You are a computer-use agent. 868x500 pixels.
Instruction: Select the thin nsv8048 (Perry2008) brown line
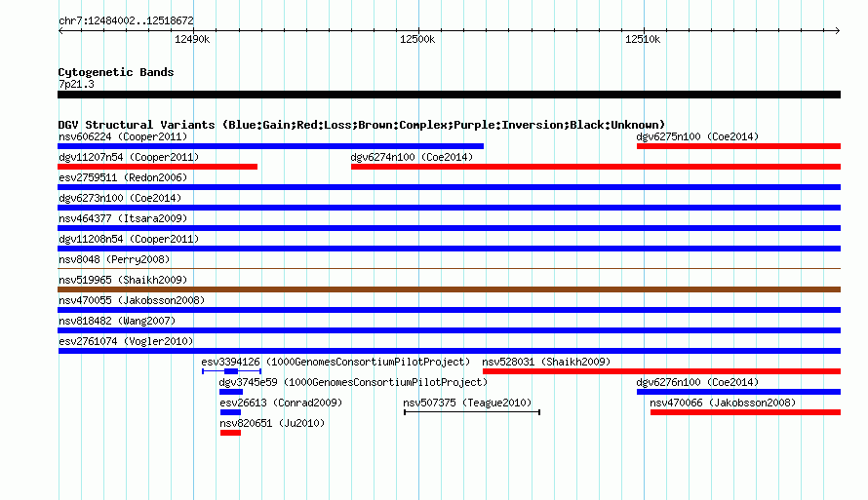pos(449,269)
